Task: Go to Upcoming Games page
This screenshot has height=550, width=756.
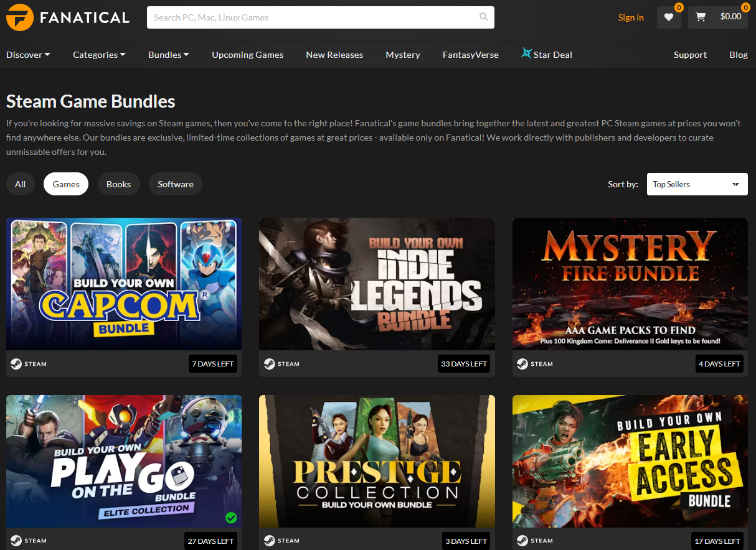Action: [x=247, y=55]
